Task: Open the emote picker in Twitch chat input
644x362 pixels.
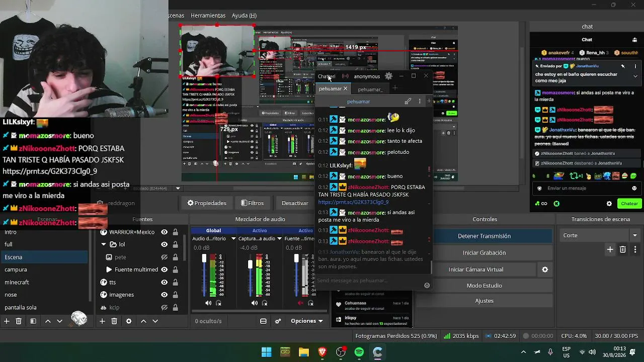Action: click(634, 188)
